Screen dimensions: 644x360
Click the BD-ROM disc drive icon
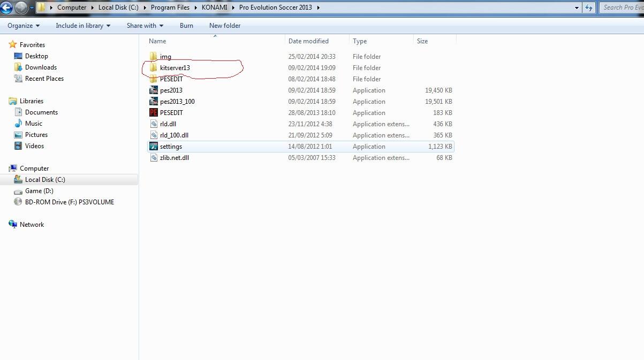18,202
